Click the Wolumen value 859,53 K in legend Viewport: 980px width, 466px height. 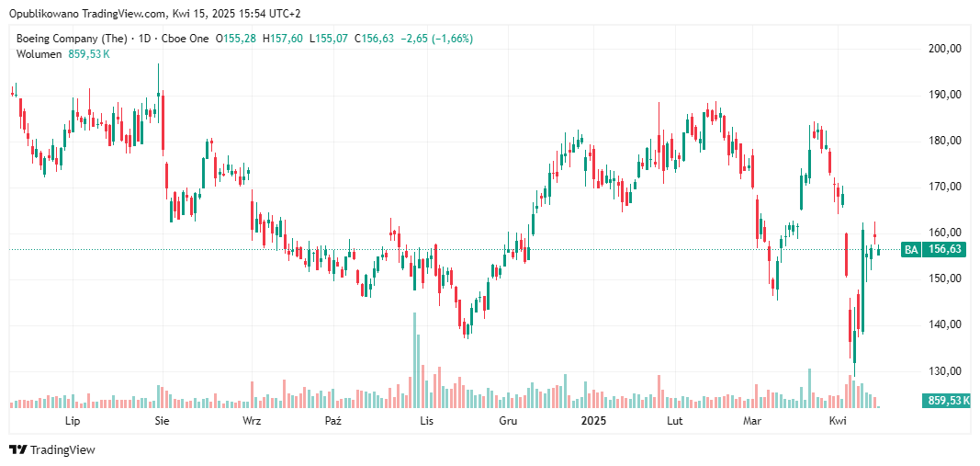coord(87,54)
